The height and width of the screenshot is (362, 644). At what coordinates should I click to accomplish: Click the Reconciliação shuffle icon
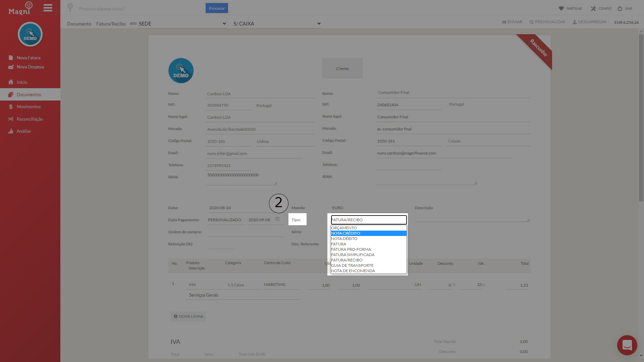click(x=11, y=119)
